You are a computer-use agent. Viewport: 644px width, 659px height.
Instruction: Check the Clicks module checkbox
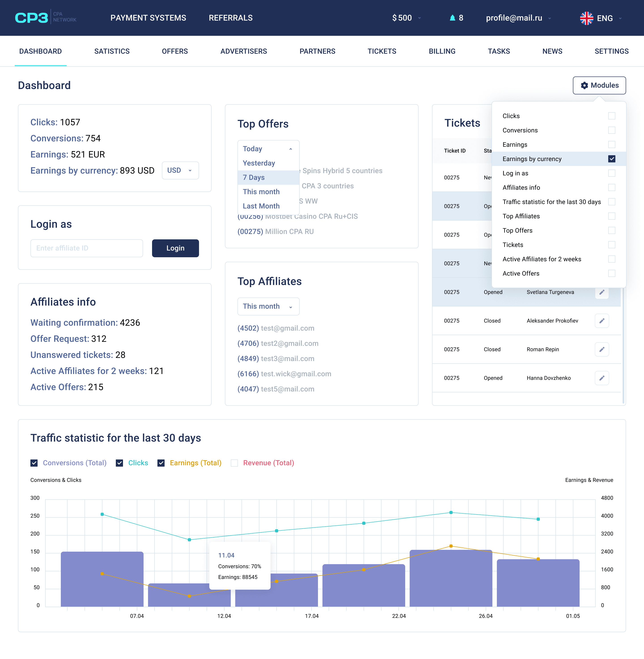(x=612, y=116)
